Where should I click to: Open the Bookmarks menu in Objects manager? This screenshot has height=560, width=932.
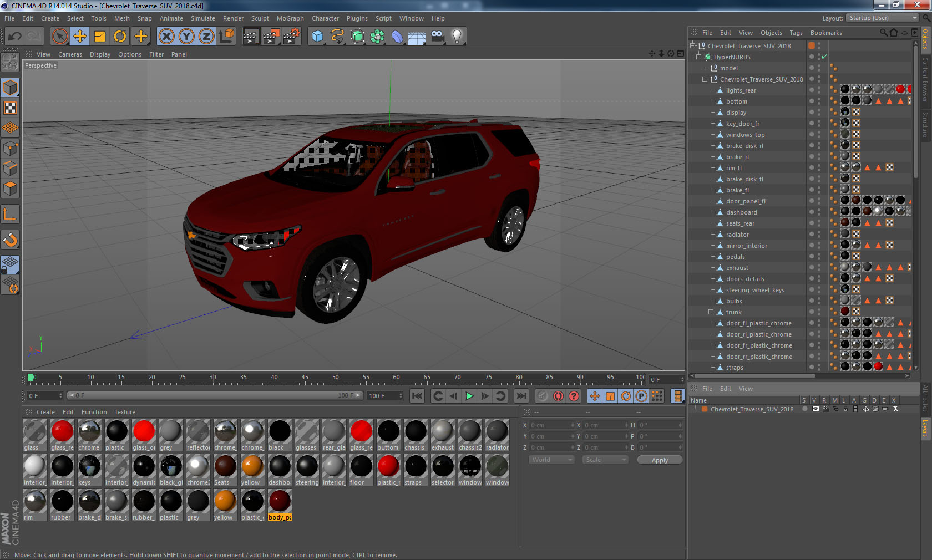pyautogui.click(x=826, y=33)
